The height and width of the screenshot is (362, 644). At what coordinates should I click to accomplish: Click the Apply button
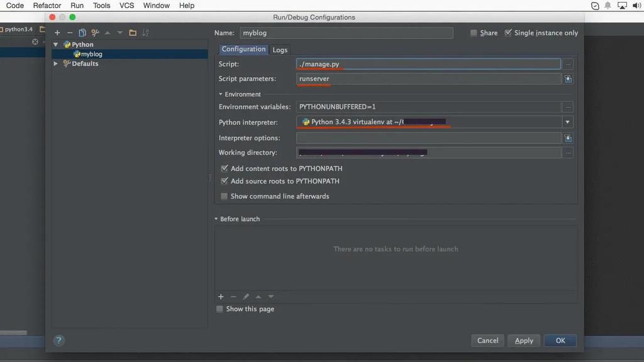524,340
